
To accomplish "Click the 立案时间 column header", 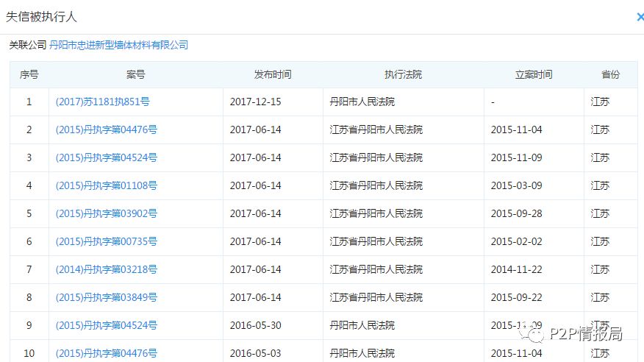I will [x=534, y=74].
